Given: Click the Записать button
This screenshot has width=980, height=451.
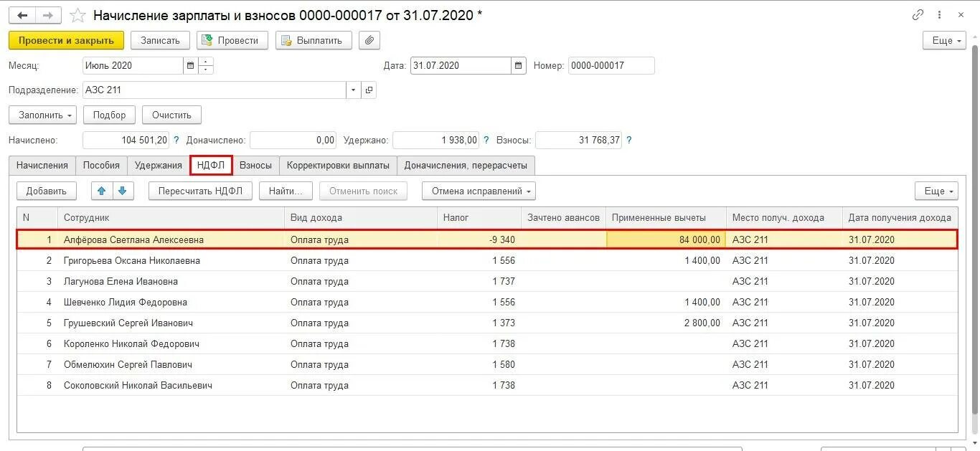Looking at the screenshot, I should 160,40.
